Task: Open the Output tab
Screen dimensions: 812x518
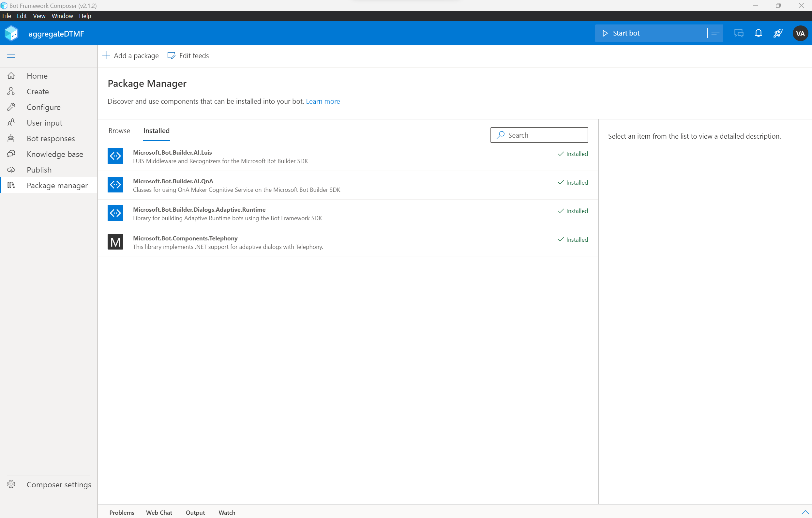Action: point(195,512)
